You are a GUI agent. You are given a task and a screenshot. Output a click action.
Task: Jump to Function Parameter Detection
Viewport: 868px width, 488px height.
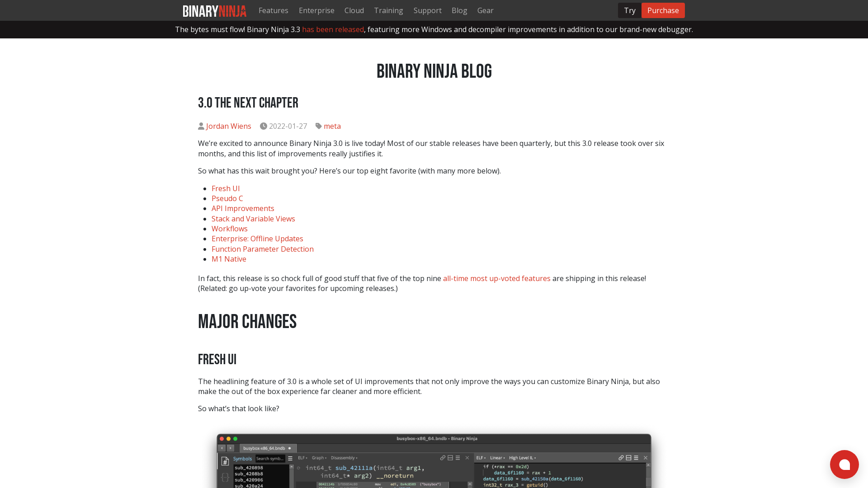[x=263, y=249]
